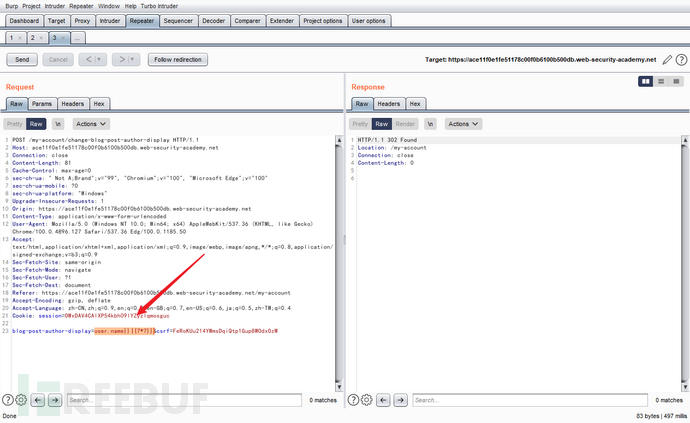Switch to the Decoder tab

pyautogui.click(x=213, y=21)
